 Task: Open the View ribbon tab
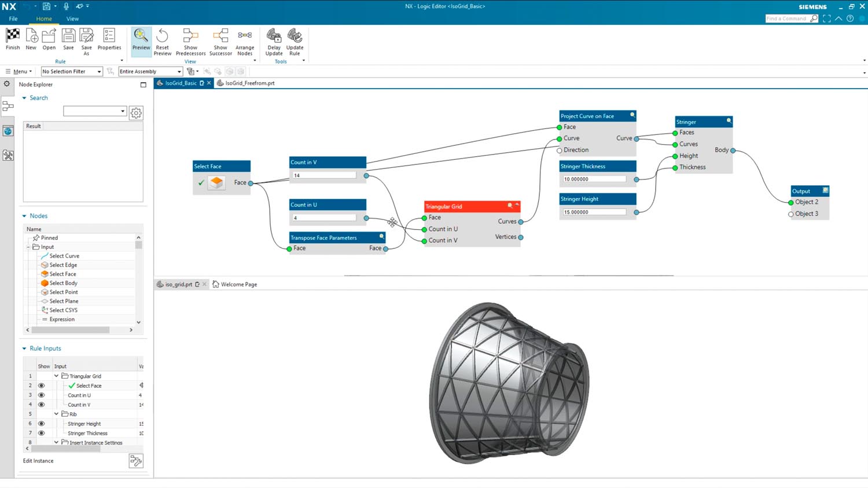tap(72, 19)
